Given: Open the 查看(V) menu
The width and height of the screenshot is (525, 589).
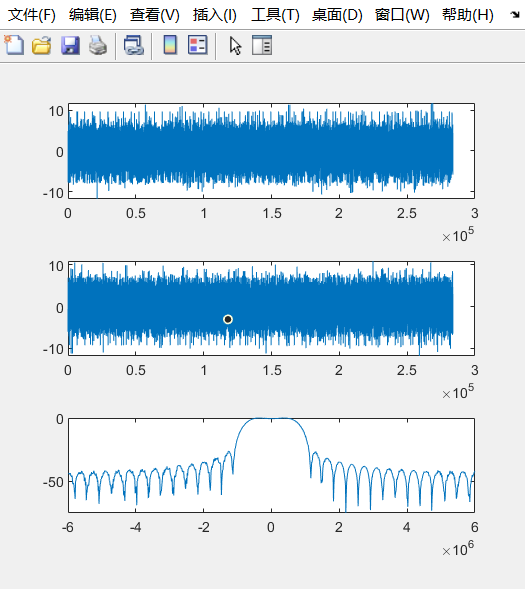Looking at the screenshot, I should point(155,15).
